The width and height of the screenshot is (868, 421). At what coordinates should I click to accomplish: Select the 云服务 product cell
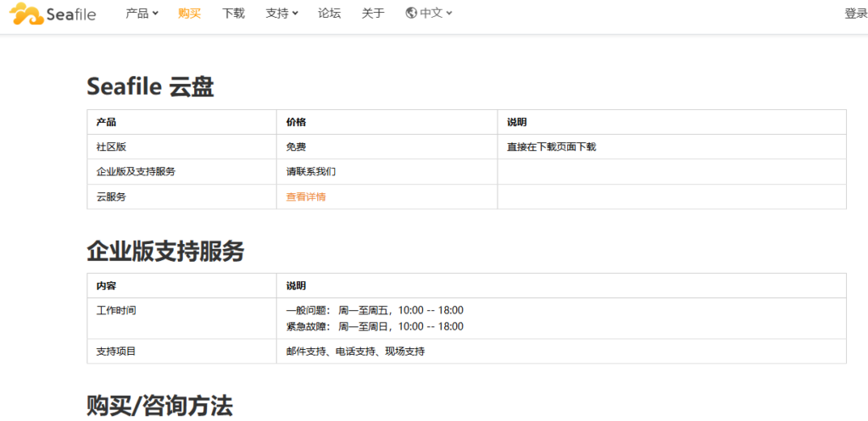point(181,197)
